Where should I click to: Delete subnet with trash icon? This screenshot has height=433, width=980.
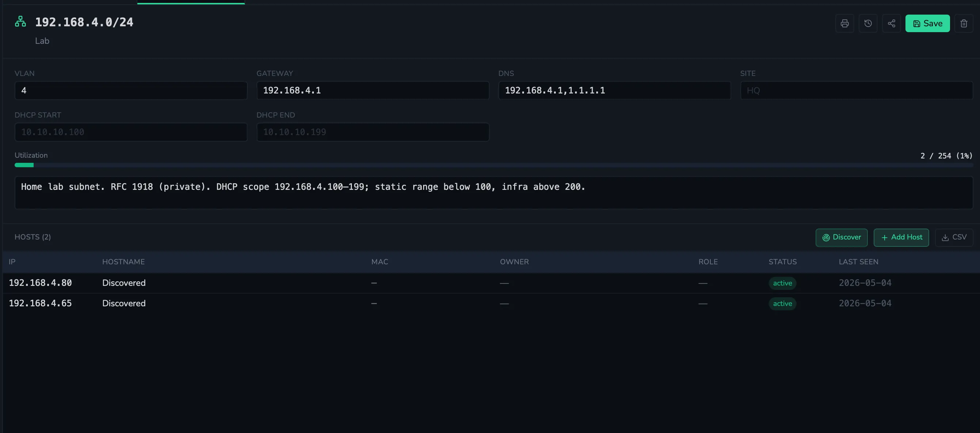(964, 24)
